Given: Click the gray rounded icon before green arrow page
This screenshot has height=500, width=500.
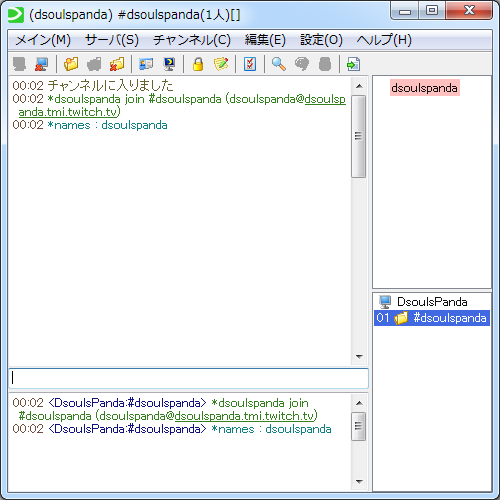Looking at the screenshot, I should coord(325,64).
